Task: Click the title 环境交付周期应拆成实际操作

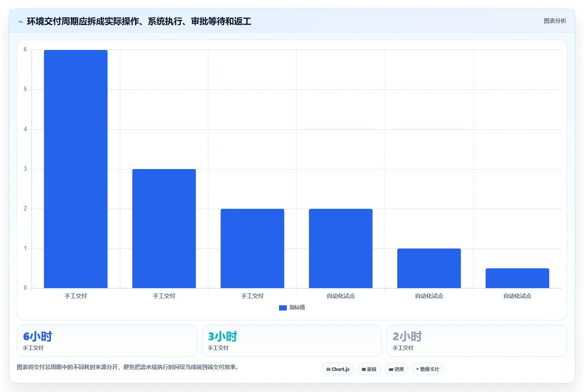Action: click(139, 21)
